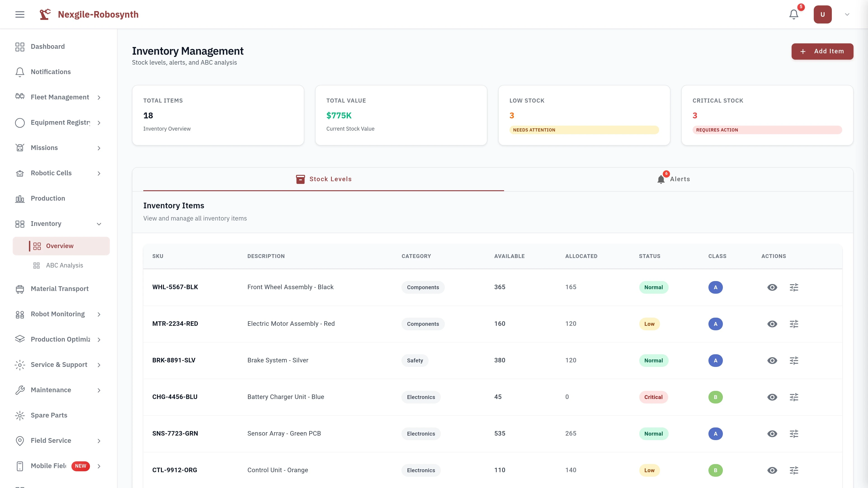Click the Nexgile-Robosynth logo icon

click(45, 14)
